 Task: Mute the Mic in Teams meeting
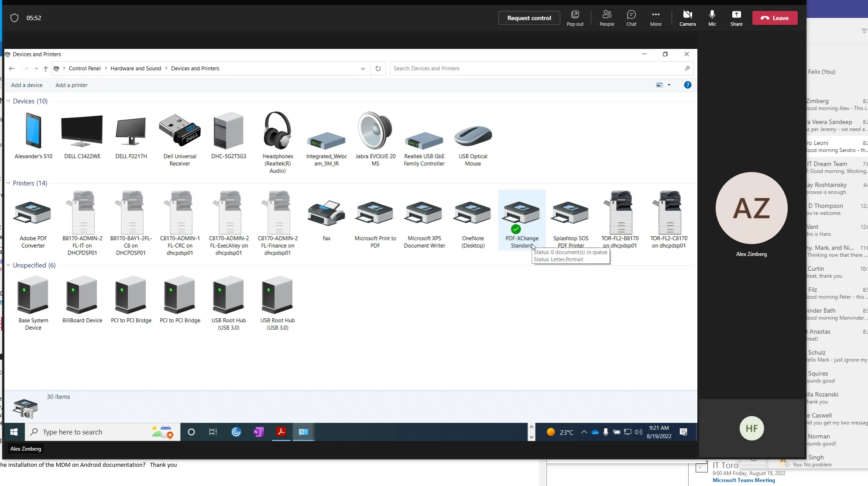712,17
